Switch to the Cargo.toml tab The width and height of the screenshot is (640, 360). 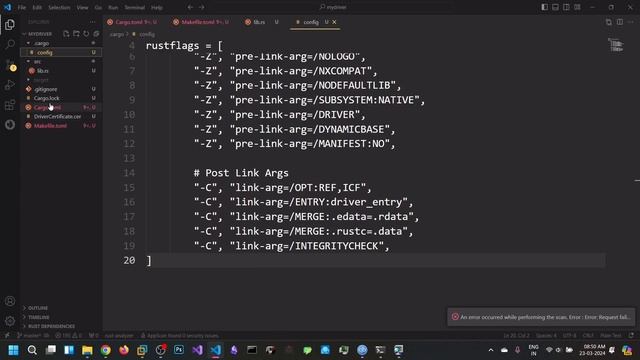[132, 22]
